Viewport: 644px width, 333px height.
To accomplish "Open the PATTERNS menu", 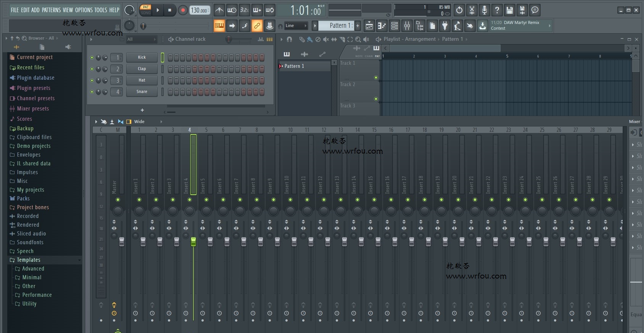I will click(x=52, y=10).
